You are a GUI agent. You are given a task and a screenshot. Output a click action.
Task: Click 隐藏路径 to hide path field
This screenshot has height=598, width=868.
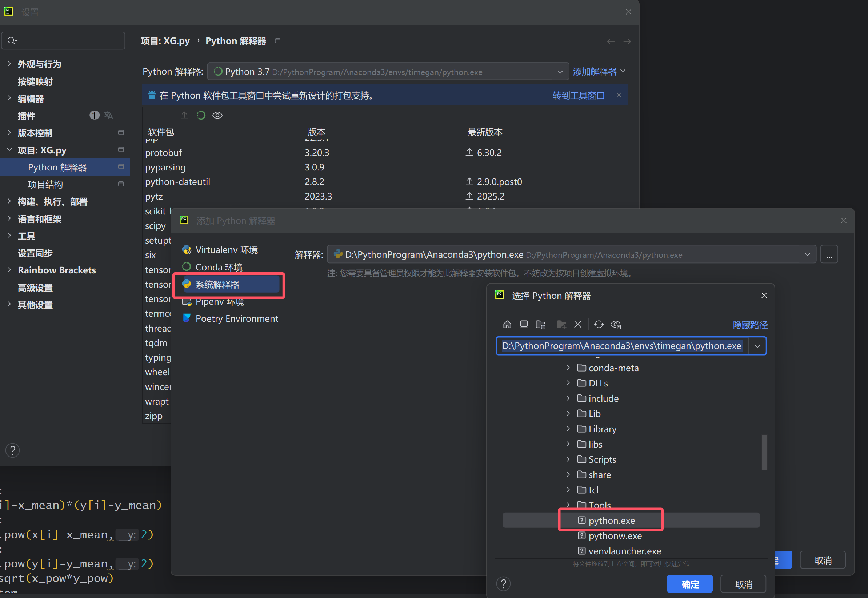tap(750, 325)
